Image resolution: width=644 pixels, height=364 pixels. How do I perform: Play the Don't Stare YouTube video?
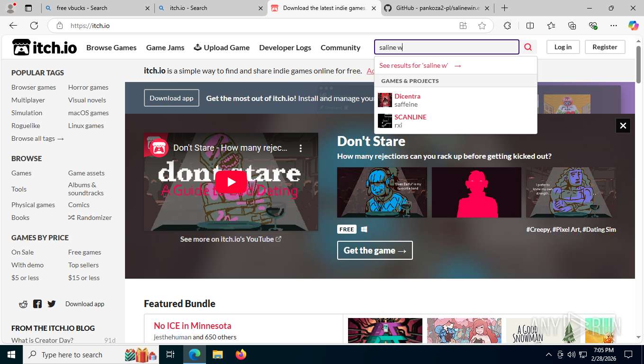(x=231, y=182)
